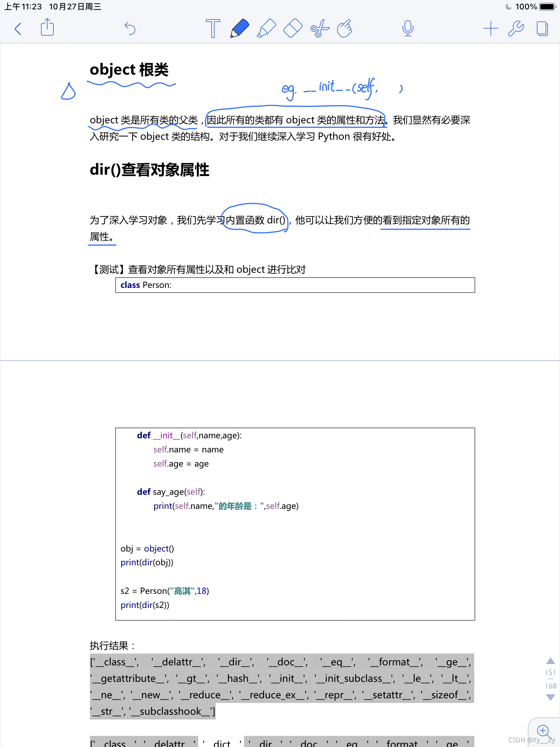Tap the heading 'object 根类'

[x=129, y=70]
